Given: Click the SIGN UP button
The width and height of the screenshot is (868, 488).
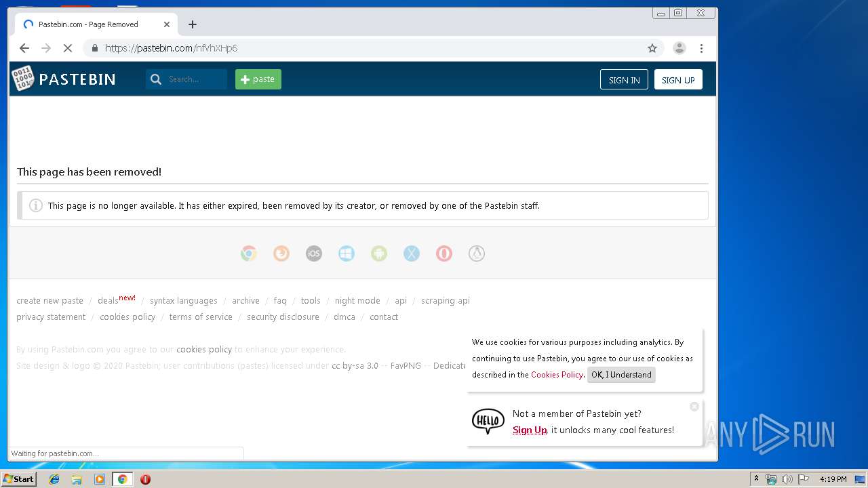Looking at the screenshot, I should tap(678, 80).
